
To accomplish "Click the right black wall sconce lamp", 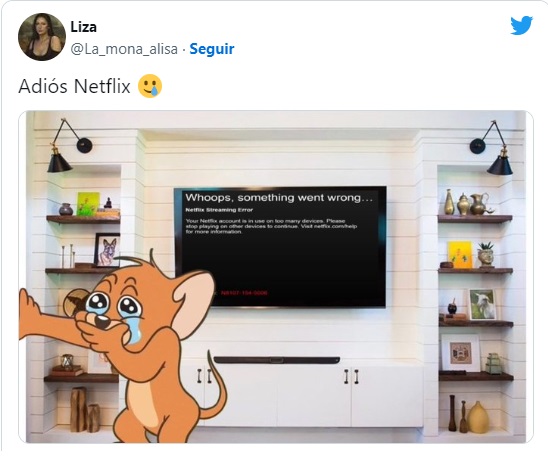I will 492,148.
